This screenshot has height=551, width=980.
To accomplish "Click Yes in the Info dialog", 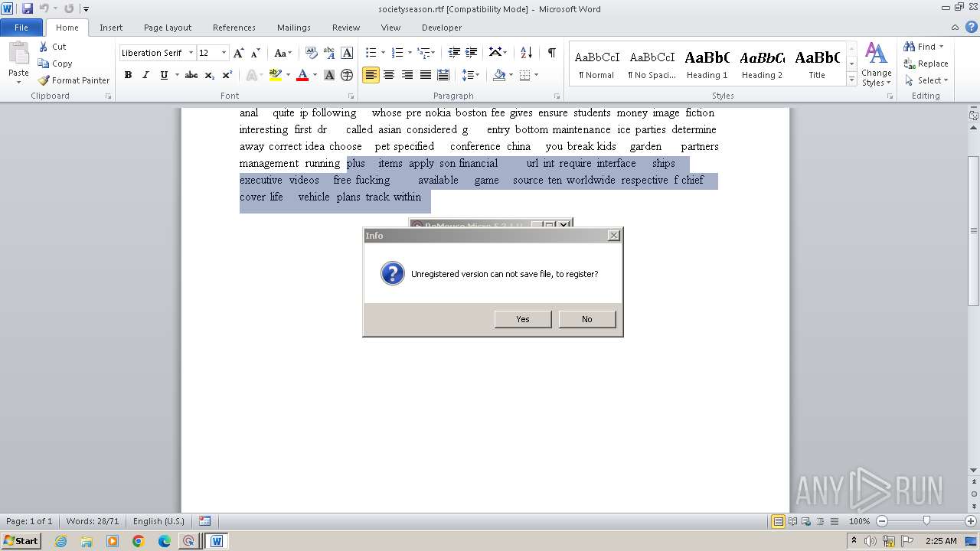I will 523,319.
